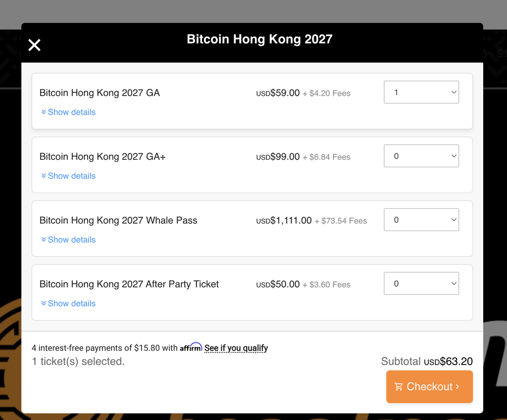The width and height of the screenshot is (507, 420).
Task: Click the 'Bitcoin Hong Kong 2027' dialog title
Action: tap(259, 39)
